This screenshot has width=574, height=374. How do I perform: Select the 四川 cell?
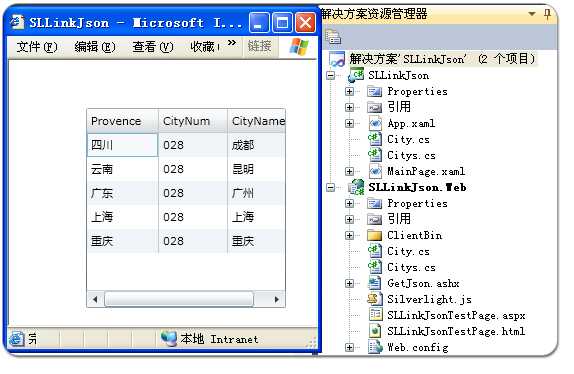point(122,145)
